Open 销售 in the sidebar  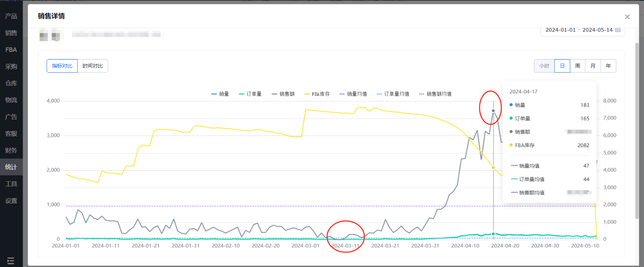[x=11, y=33]
